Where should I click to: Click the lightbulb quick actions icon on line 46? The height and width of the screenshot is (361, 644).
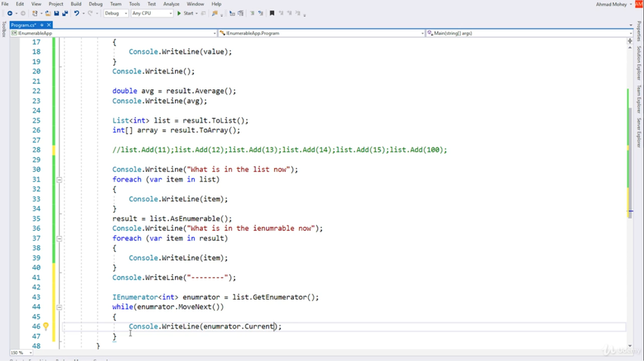[x=46, y=326]
